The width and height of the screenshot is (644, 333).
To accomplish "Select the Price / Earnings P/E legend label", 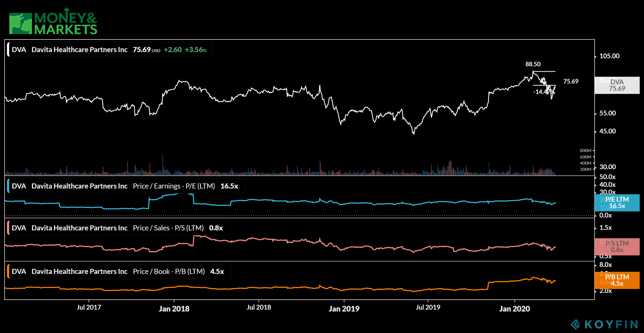I will pos(126,186).
